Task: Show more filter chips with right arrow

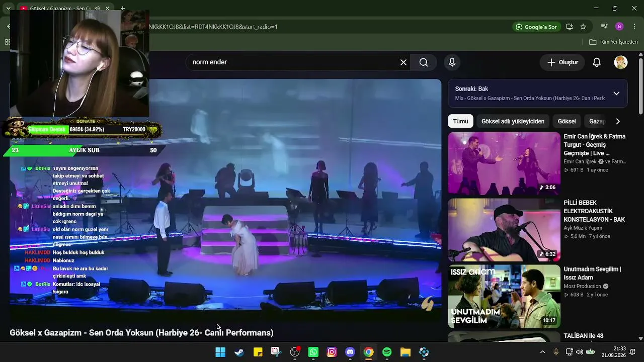Action: pos(618,121)
